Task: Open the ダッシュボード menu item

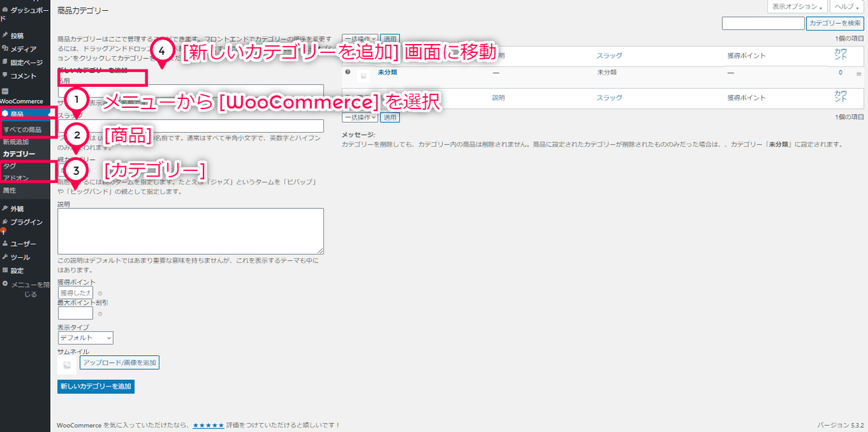Action: [x=25, y=14]
